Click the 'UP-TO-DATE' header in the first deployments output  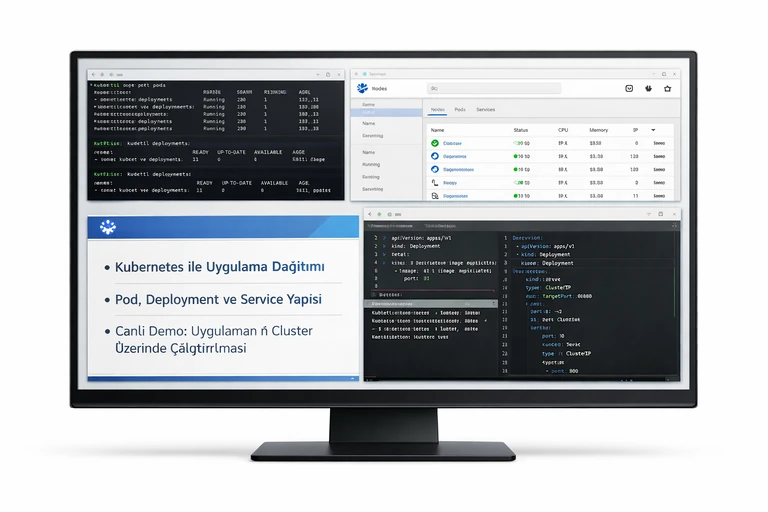click(231, 152)
